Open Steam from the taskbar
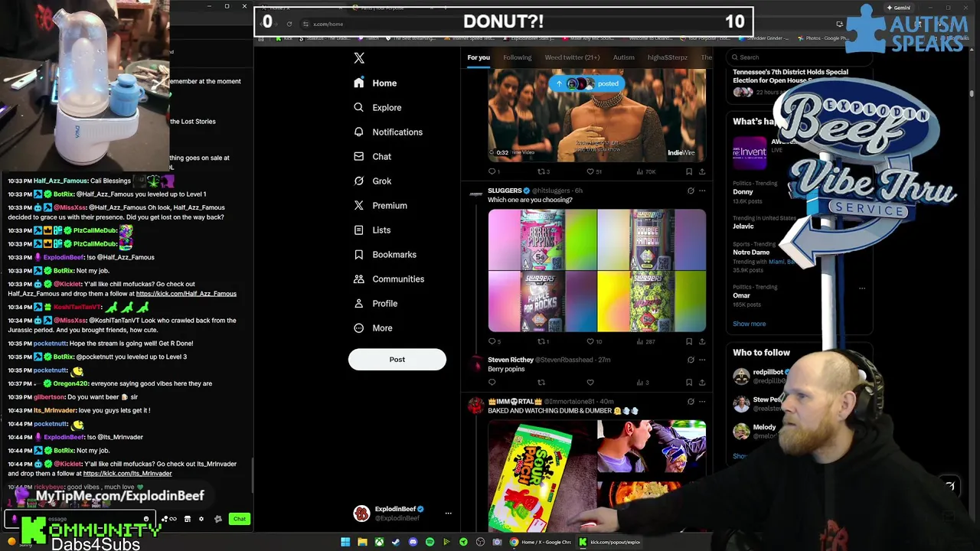 pos(396,542)
